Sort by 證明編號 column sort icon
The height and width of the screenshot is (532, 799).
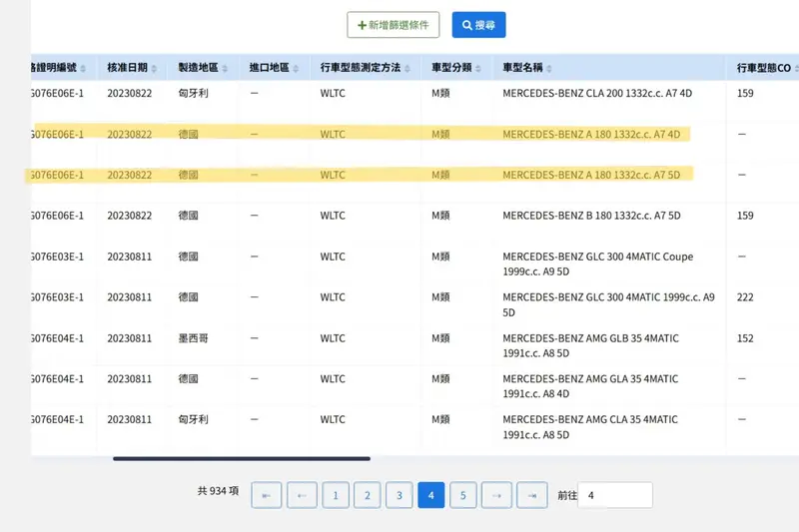(x=83, y=68)
